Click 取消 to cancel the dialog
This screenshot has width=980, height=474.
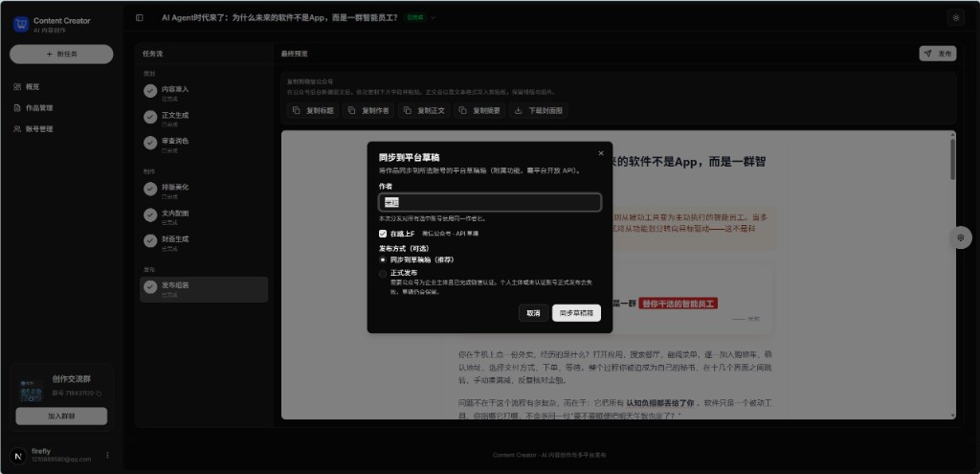pos(533,313)
